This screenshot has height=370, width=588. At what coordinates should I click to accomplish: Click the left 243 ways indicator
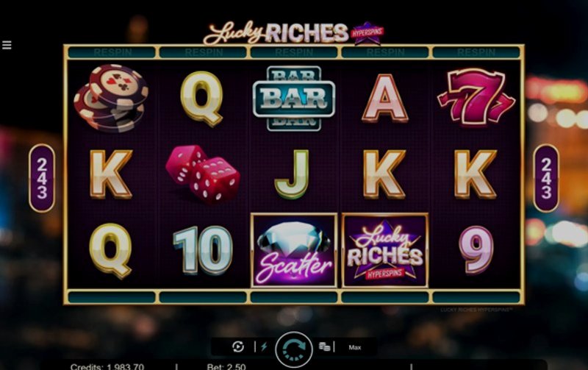point(42,178)
